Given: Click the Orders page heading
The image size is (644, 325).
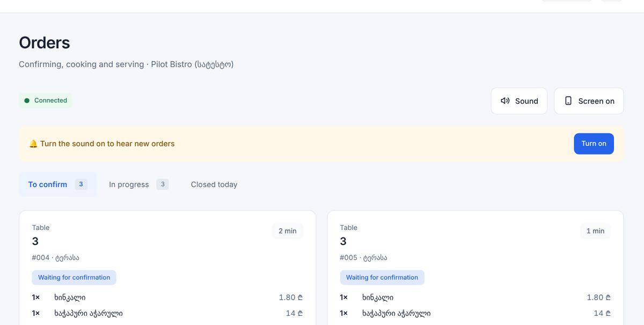Looking at the screenshot, I should (45, 43).
